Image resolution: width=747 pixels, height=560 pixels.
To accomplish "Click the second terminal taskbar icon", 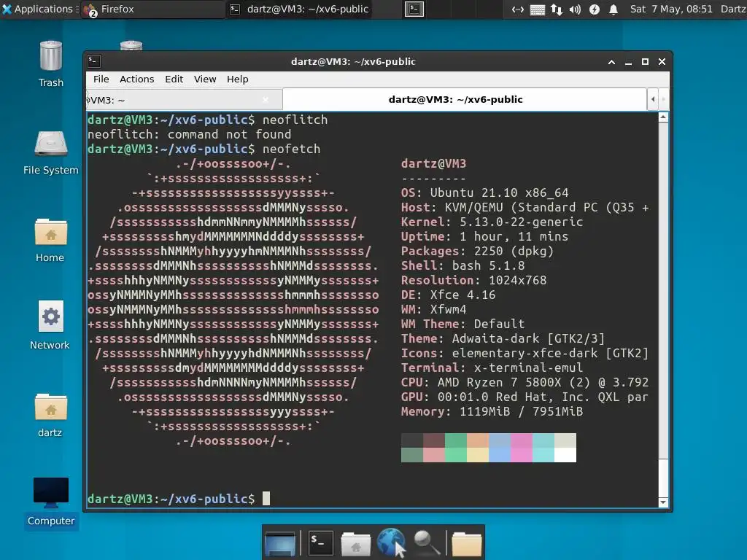I will click(414, 9).
